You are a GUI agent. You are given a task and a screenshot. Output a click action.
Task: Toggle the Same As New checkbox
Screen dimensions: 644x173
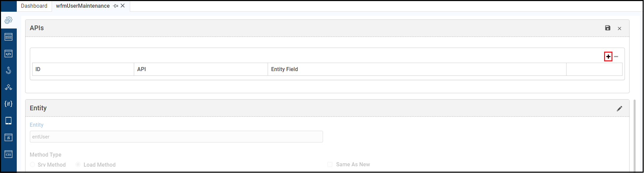(x=330, y=165)
